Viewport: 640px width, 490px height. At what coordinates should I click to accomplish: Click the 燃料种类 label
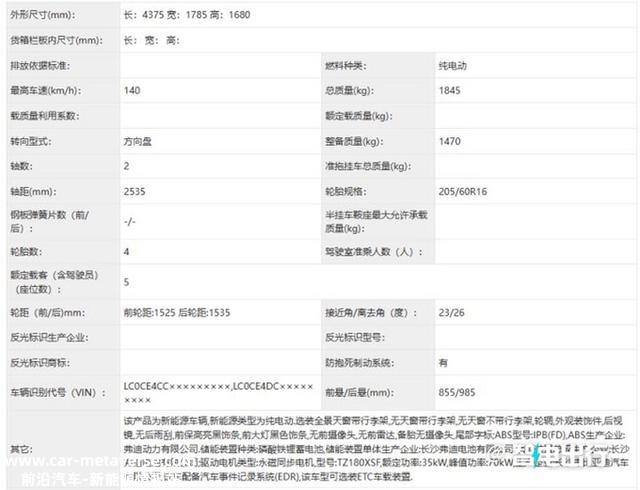(345, 66)
